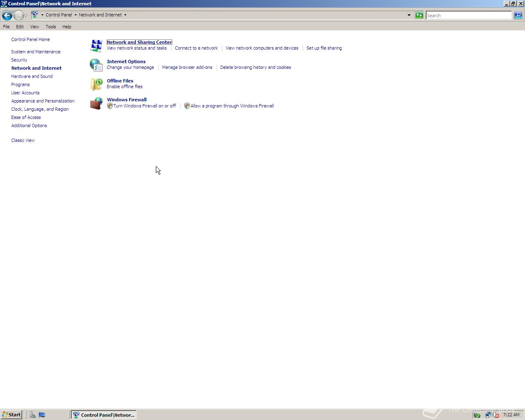Open Windows Firewall heading link
Viewport: 525px width, 420px height.
tap(127, 100)
